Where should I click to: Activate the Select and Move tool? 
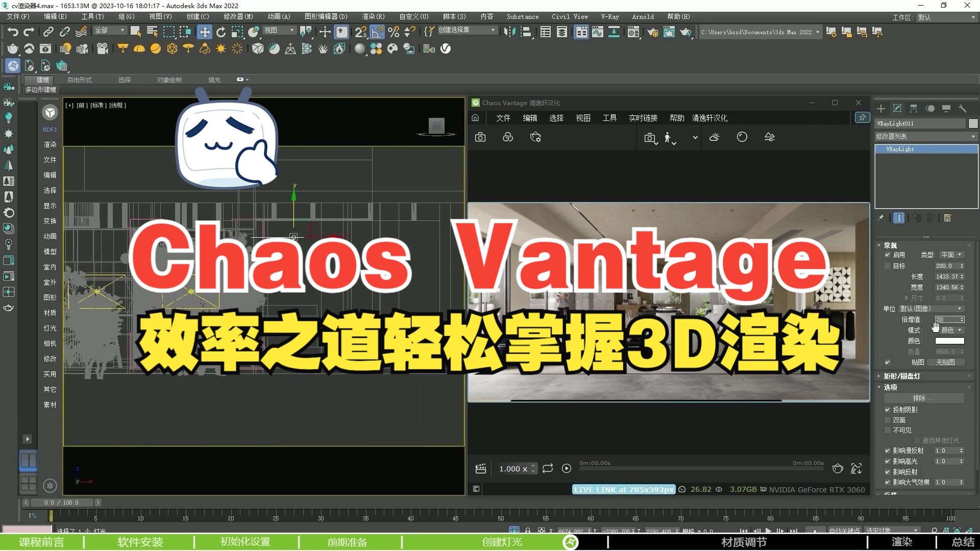[x=204, y=32]
